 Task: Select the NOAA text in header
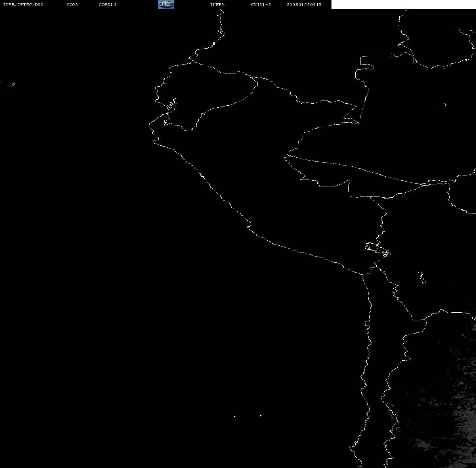72,4
